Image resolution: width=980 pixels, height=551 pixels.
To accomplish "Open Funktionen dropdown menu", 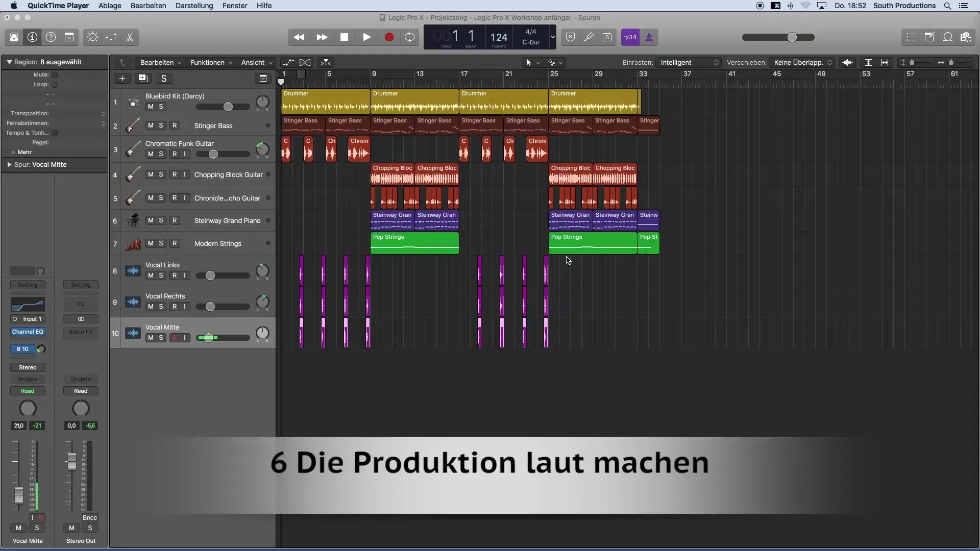I will pos(211,63).
